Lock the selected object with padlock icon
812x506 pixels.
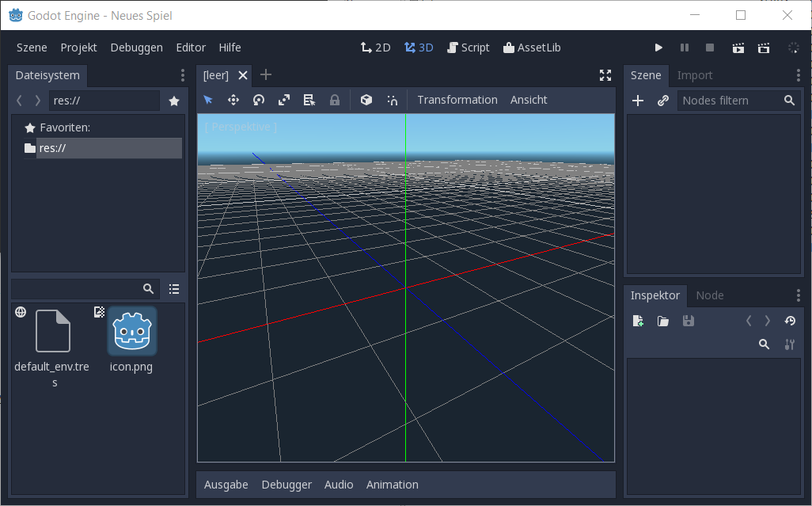click(x=335, y=100)
